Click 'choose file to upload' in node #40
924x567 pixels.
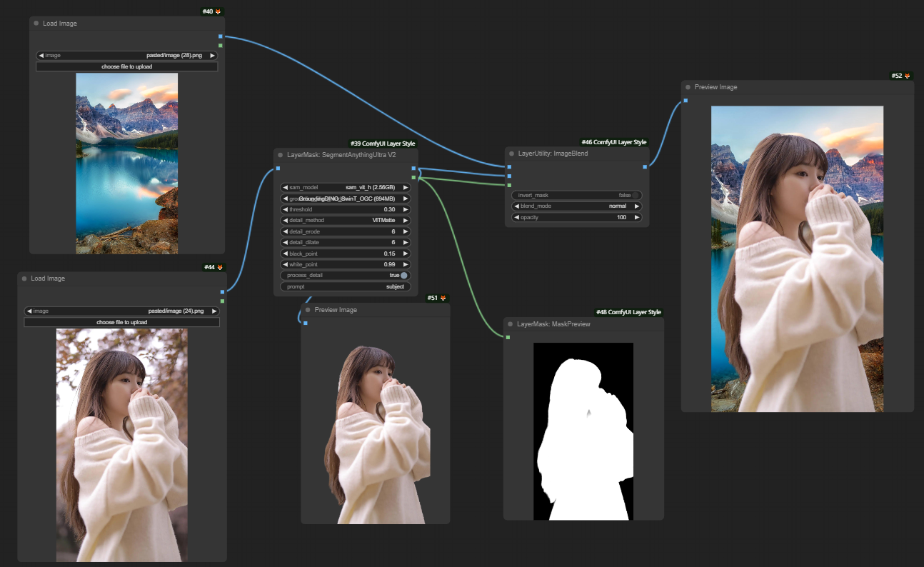coord(126,66)
